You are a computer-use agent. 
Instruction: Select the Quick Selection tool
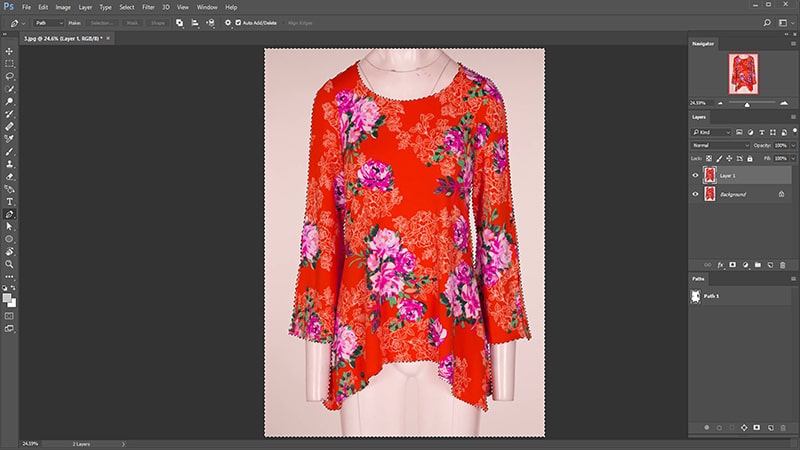click(9, 89)
